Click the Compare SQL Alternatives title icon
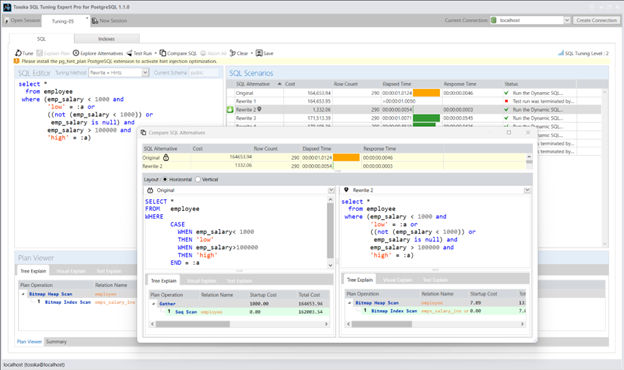 pyautogui.click(x=144, y=132)
